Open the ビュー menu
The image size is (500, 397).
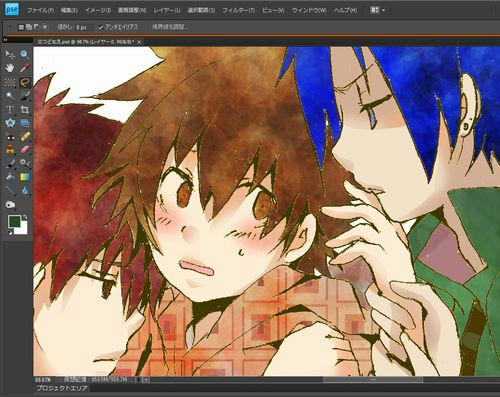pos(273,10)
